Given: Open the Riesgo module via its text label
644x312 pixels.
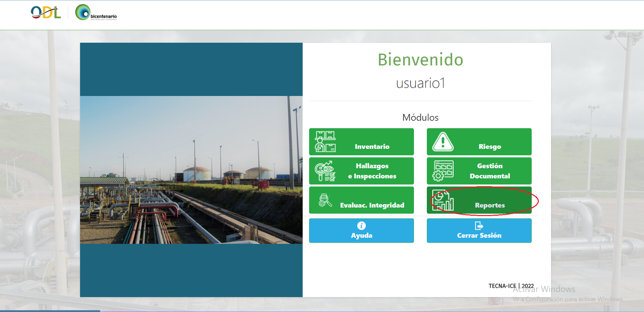Looking at the screenshot, I should [x=490, y=147].
